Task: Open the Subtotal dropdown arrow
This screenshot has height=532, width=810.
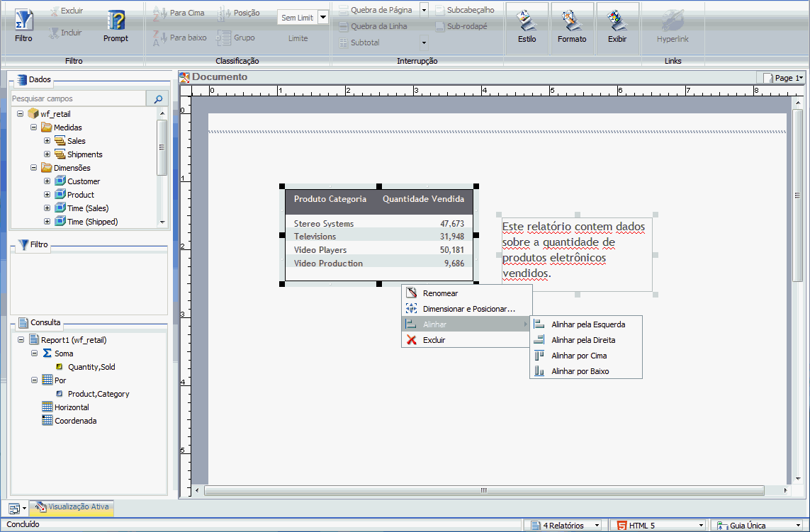Action: pyautogui.click(x=424, y=43)
